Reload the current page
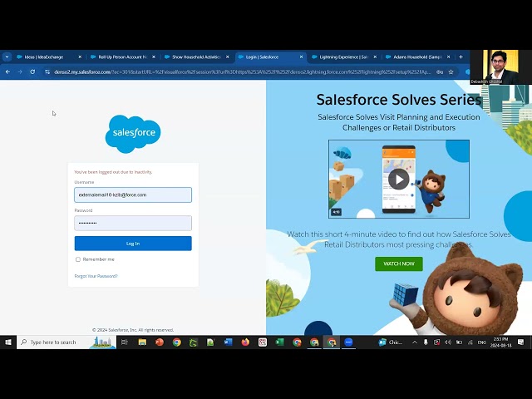Viewport: 532px width, 399px height. click(32, 72)
